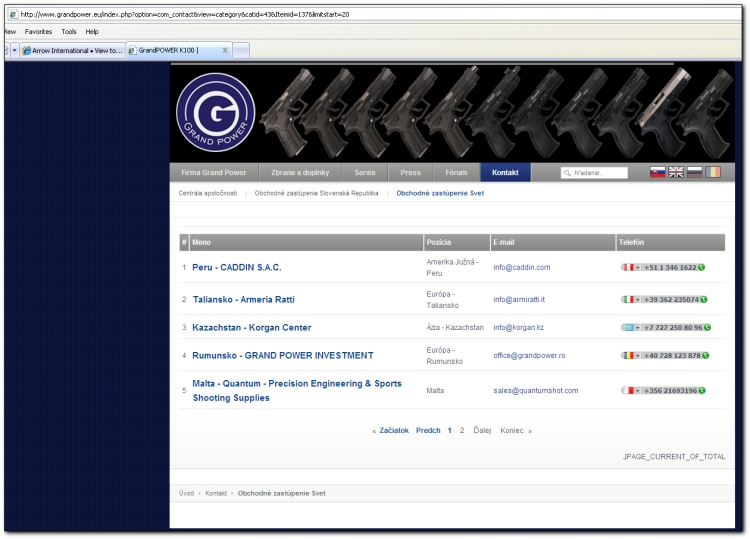Switch site language to English UK flag
The width and height of the screenshot is (750, 539).
point(676,173)
